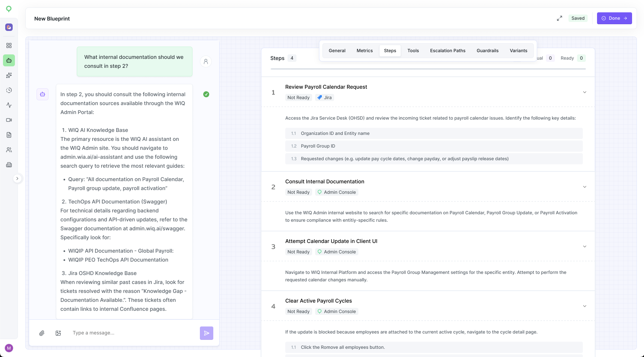This screenshot has height=357, width=644.
Task: Click the steps progress bar
Action: click(428, 69)
